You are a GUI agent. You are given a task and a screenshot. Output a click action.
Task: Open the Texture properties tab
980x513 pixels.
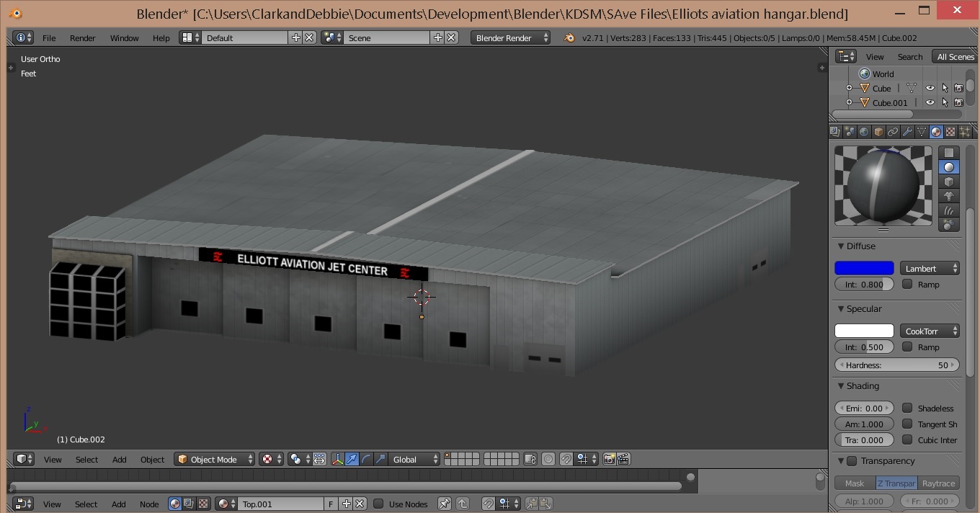pyautogui.click(x=949, y=132)
